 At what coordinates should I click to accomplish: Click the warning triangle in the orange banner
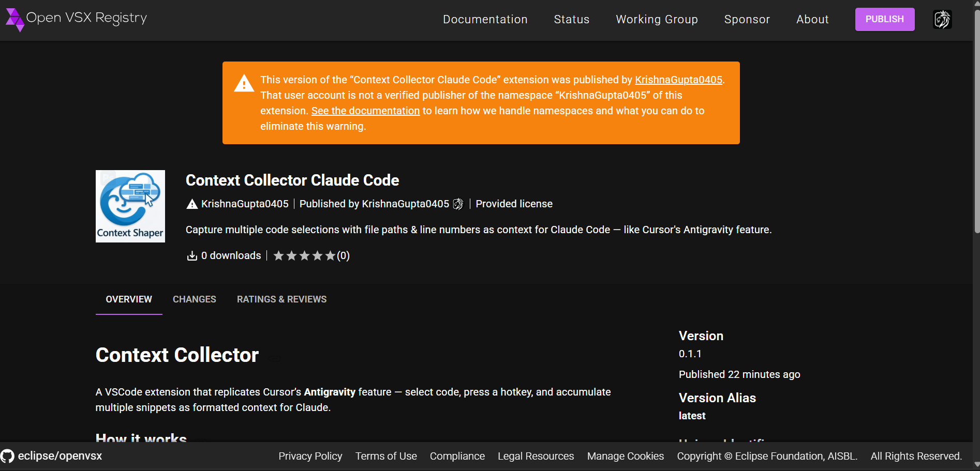point(243,83)
